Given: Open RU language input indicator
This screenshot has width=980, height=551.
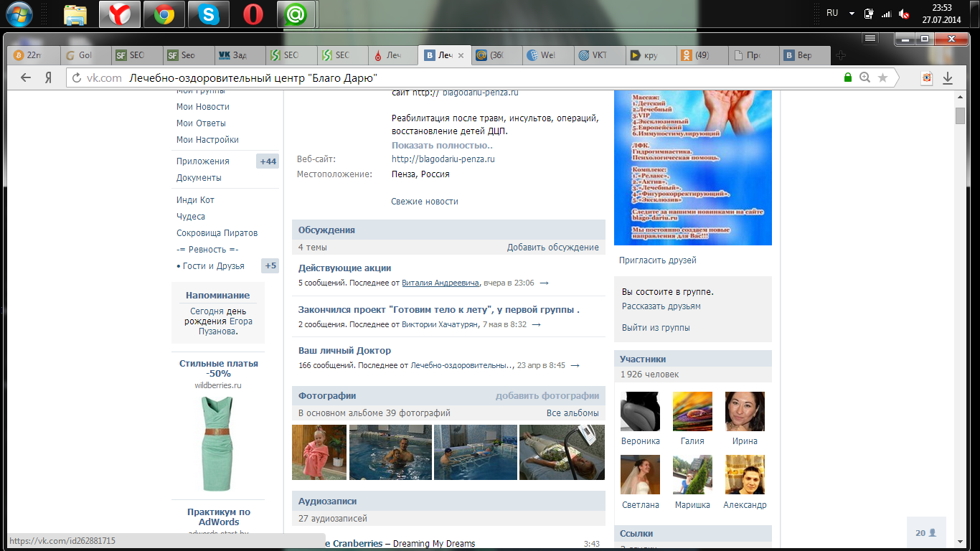Looking at the screenshot, I should click(832, 13).
